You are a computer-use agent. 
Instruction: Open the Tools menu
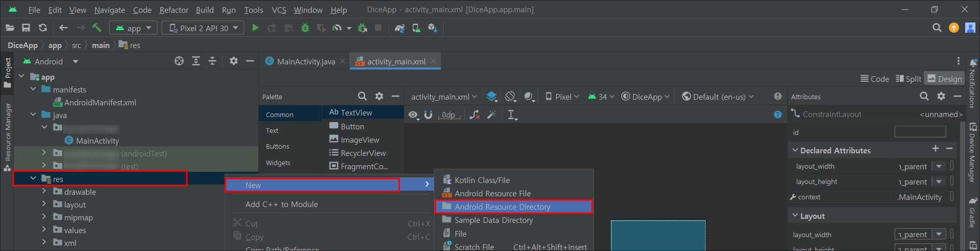254,10
